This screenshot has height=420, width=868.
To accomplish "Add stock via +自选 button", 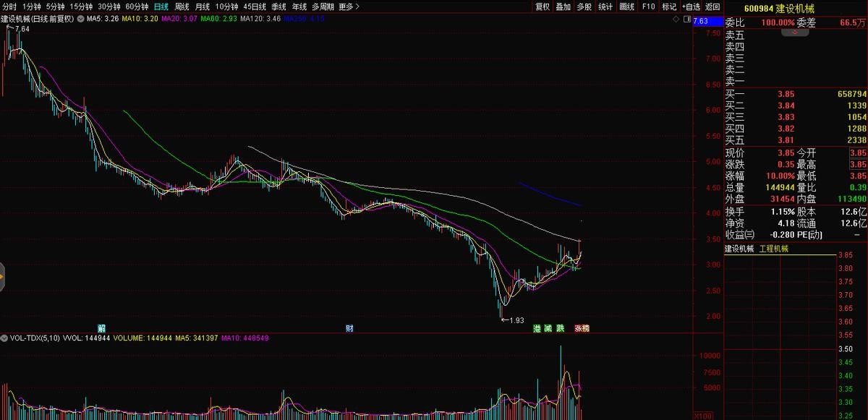I will point(691,7).
